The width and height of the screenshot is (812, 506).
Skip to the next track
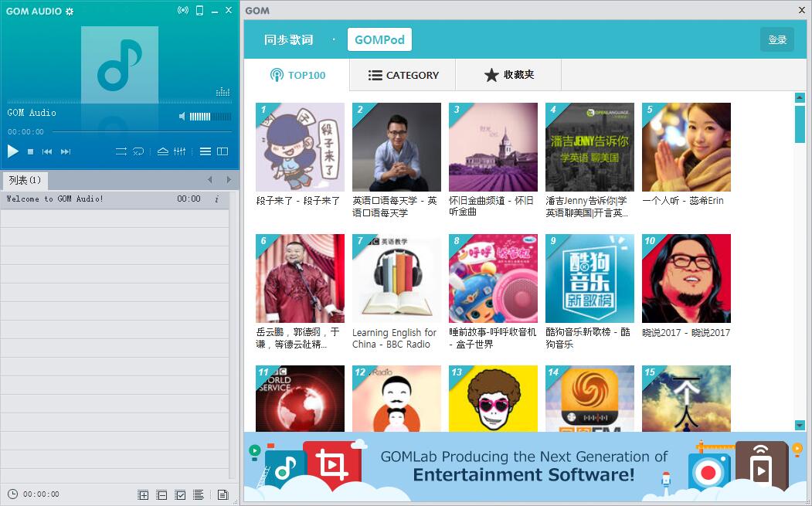[x=66, y=151]
